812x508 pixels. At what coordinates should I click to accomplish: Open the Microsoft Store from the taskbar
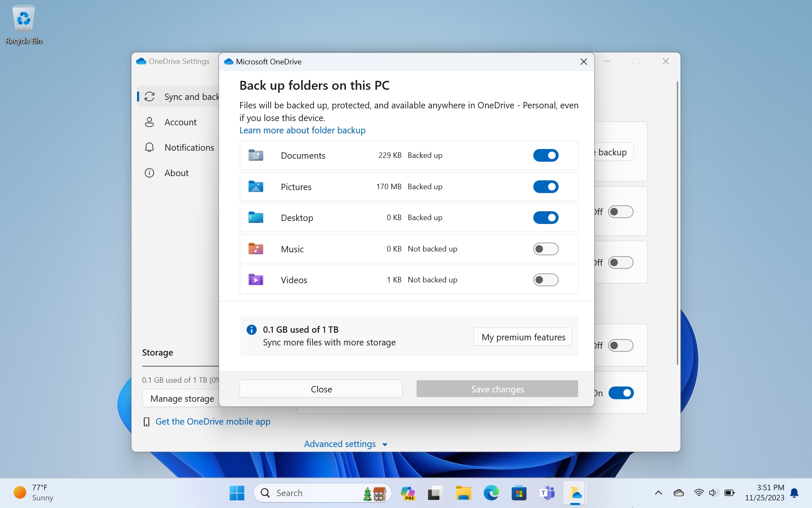point(518,493)
